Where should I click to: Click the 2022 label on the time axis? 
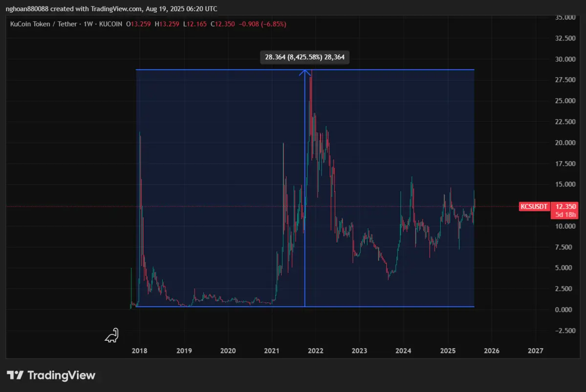pyautogui.click(x=315, y=351)
